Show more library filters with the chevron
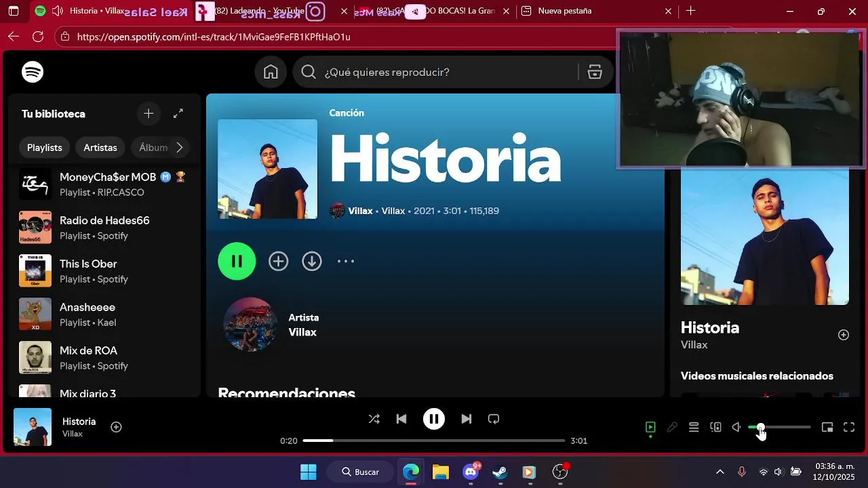Screen dimensions: 868x488 click(179, 147)
